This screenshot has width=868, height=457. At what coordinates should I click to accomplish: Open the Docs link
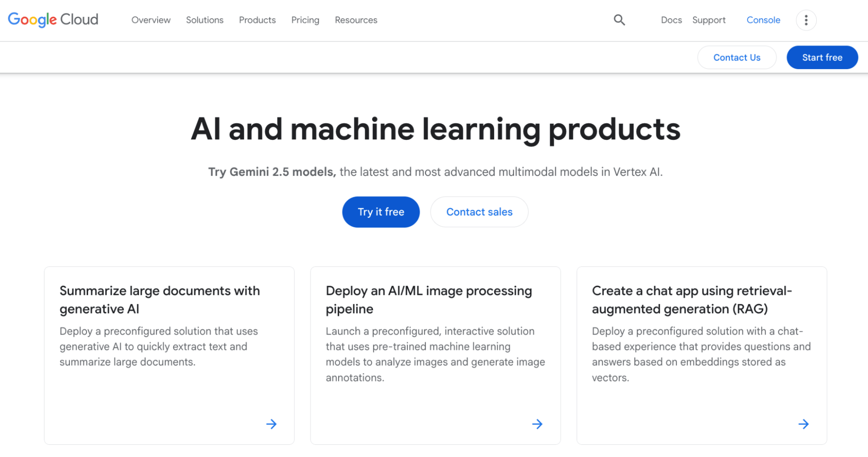click(671, 20)
